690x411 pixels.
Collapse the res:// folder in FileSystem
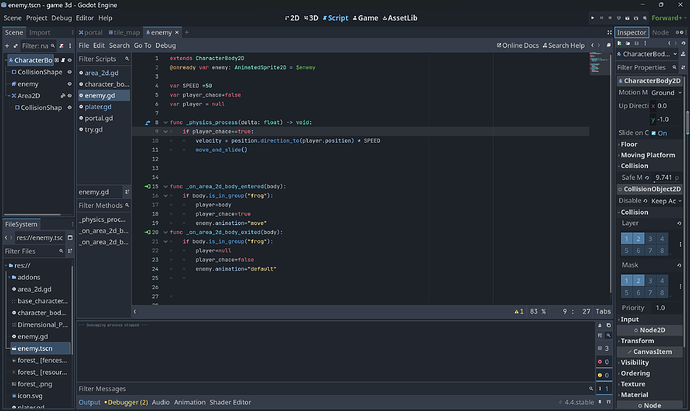(x=6, y=265)
